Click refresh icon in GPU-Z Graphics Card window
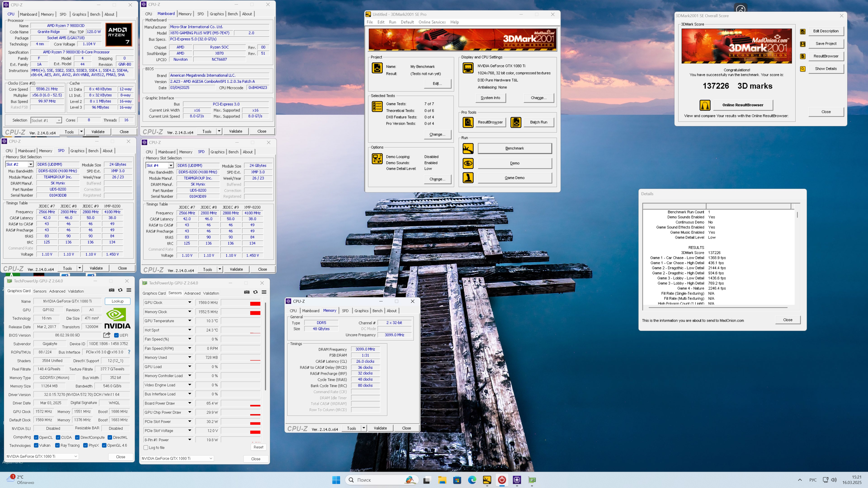 120,290
